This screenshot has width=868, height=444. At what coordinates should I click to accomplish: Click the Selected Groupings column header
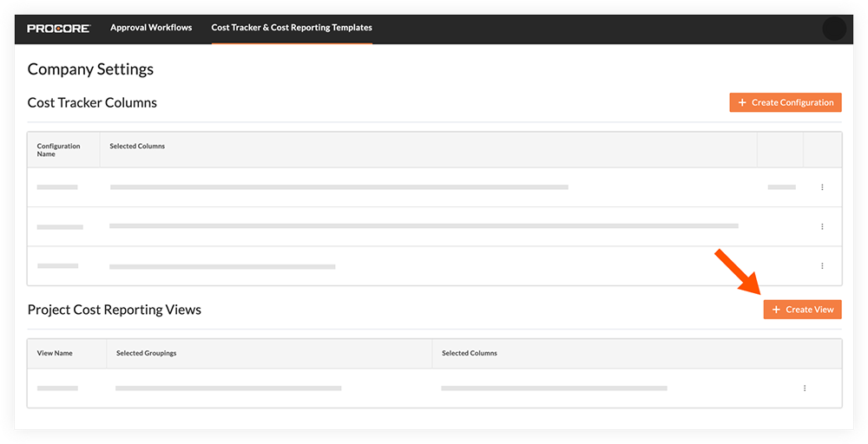146,353
